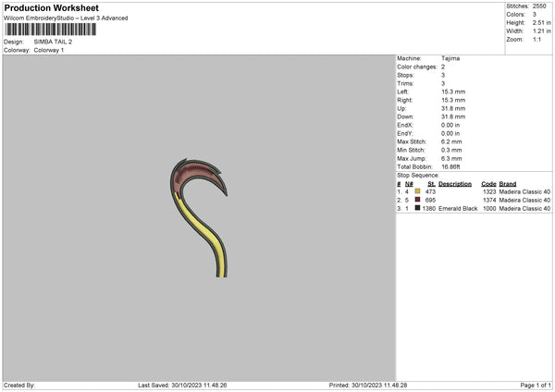555x392 pixels.
Task: Click the 'Brand' column header
Action: 508,184
